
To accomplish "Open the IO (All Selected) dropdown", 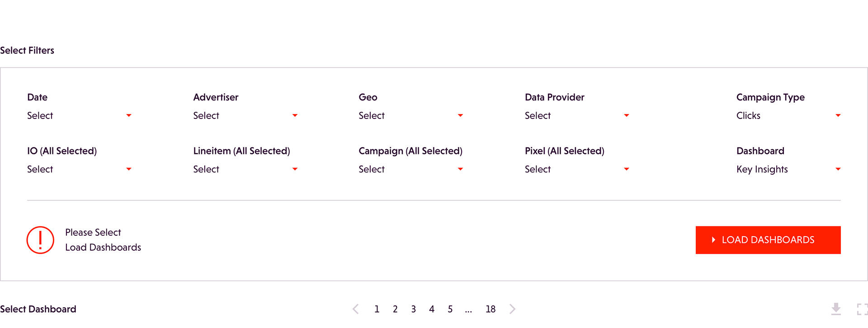I will (80, 169).
